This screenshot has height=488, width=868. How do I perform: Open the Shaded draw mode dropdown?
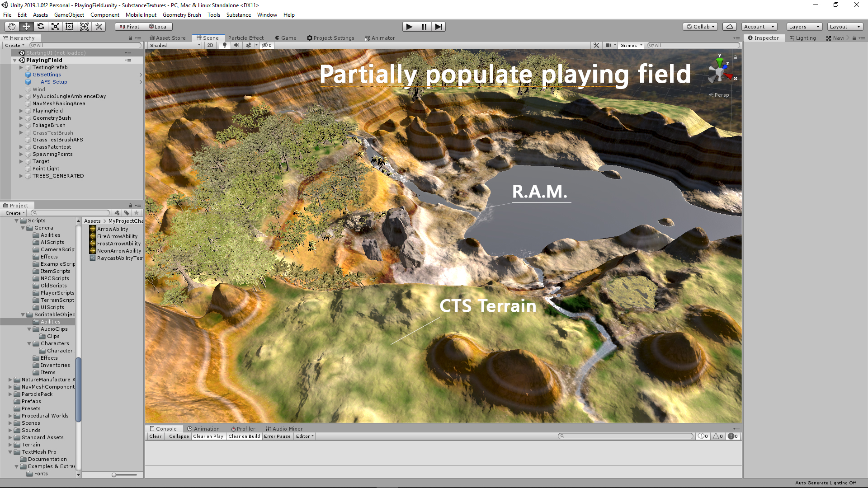tap(175, 45)
